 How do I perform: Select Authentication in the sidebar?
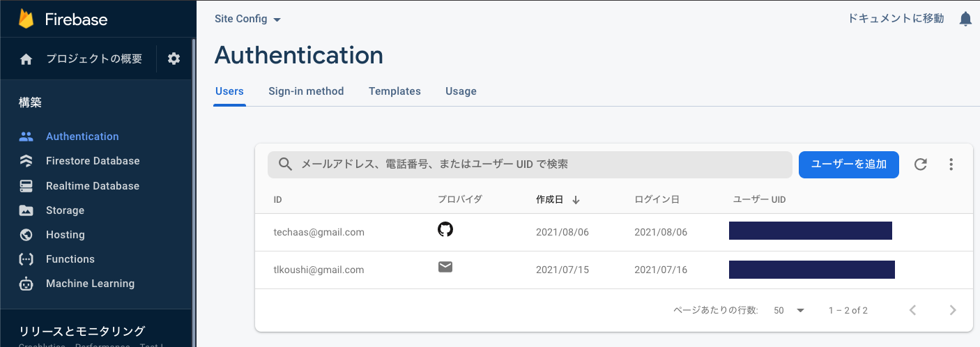tap(82, 137)
